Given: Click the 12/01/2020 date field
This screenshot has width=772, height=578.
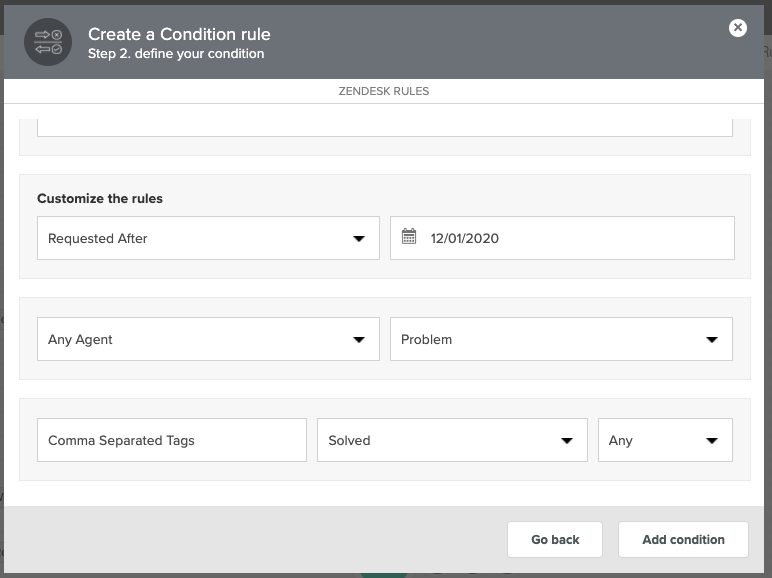Looking at the screenshot, I should pyautogui.click(x=562, y=238).
